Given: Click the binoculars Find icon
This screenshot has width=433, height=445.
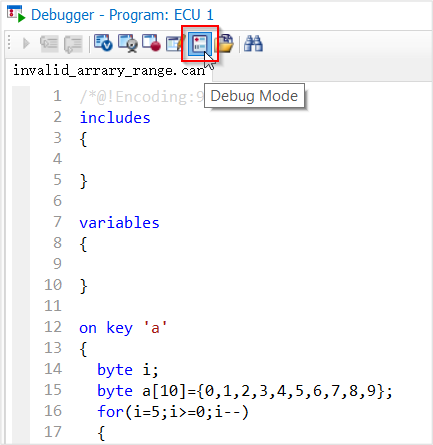Looking at the screenshot, I should (x=253, y=43).
